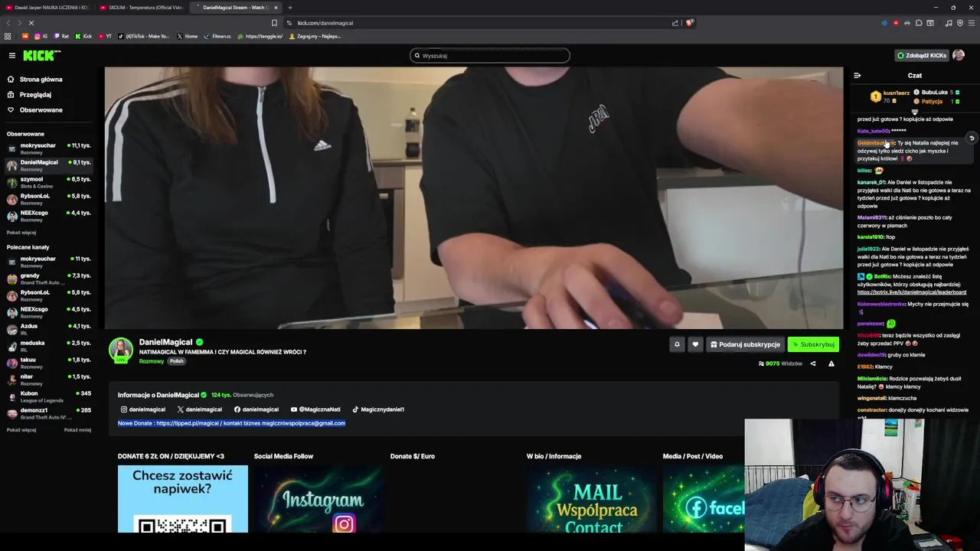
Task: Click Podaruj subskrypcje button
Action: (745, 344)
